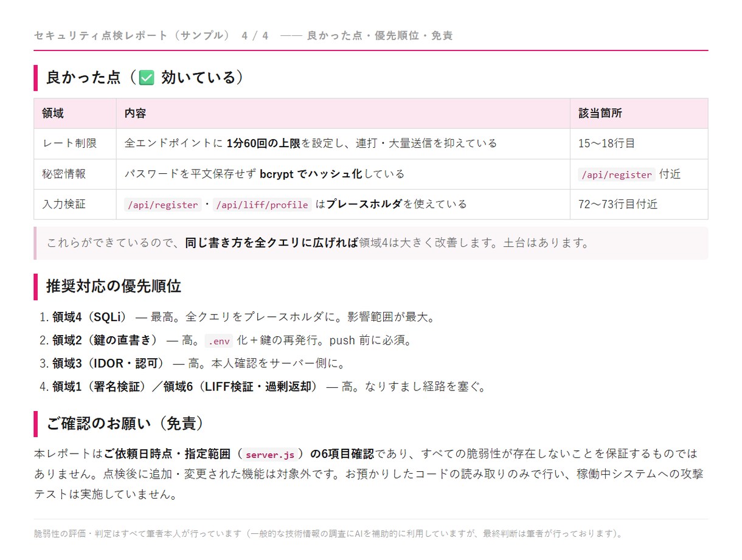Click heading 'ご確認のお願い（免責）'
The width and height of the screenshot is (742, 560).
click(x=125, y=423)
